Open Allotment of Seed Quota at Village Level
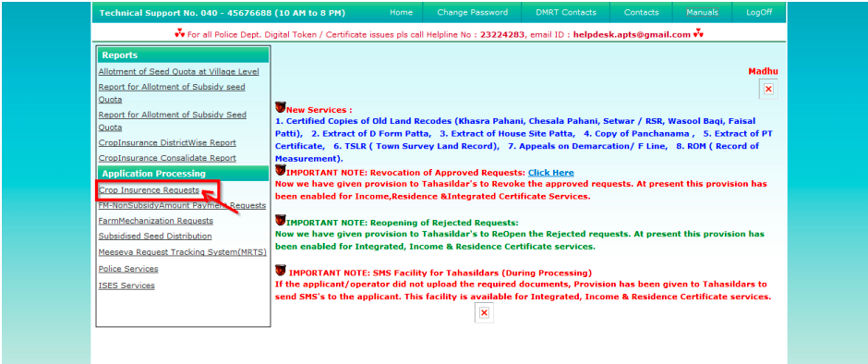868x364 pixels. (x=178, y=71)
